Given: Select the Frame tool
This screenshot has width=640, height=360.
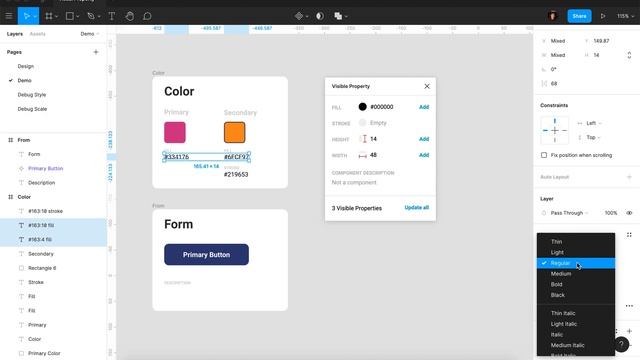Looking at the screenshot, I should coord(49,16).
